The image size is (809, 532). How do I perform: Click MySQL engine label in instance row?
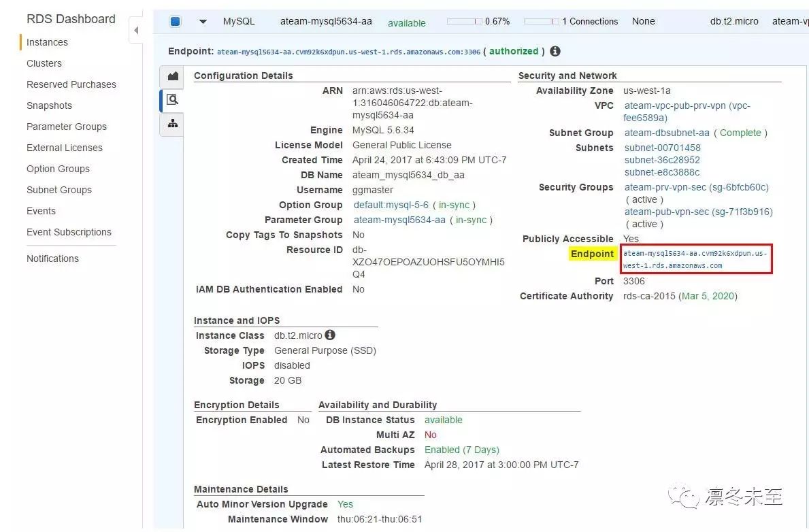pyautogui.click(x=239, y=22)
